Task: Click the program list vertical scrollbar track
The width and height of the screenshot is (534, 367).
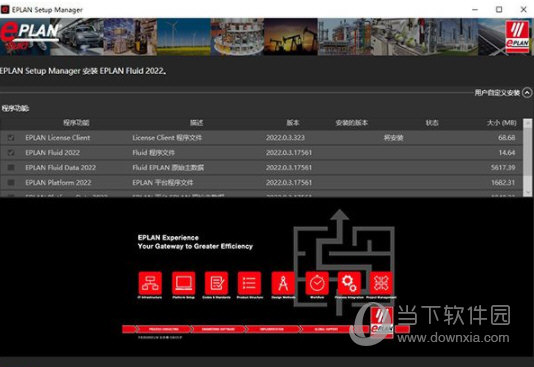Action: (528, 158)
